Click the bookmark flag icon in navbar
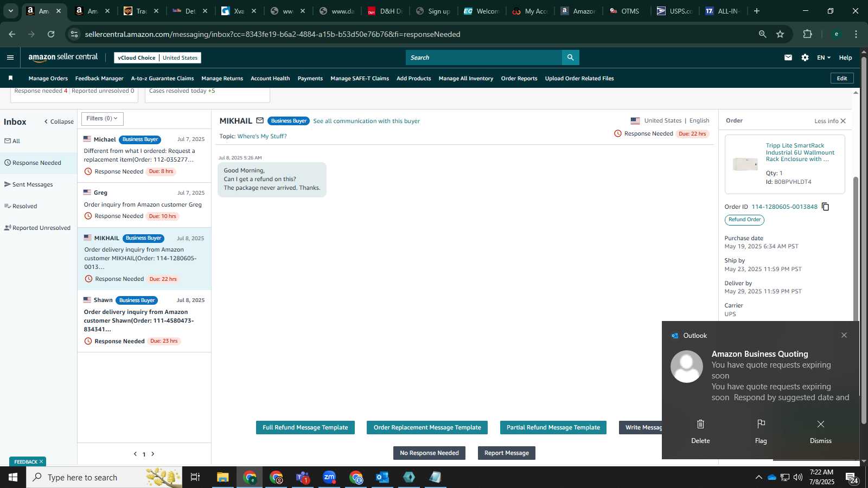Viewport: 868px width, 488px height. point(10,78)
